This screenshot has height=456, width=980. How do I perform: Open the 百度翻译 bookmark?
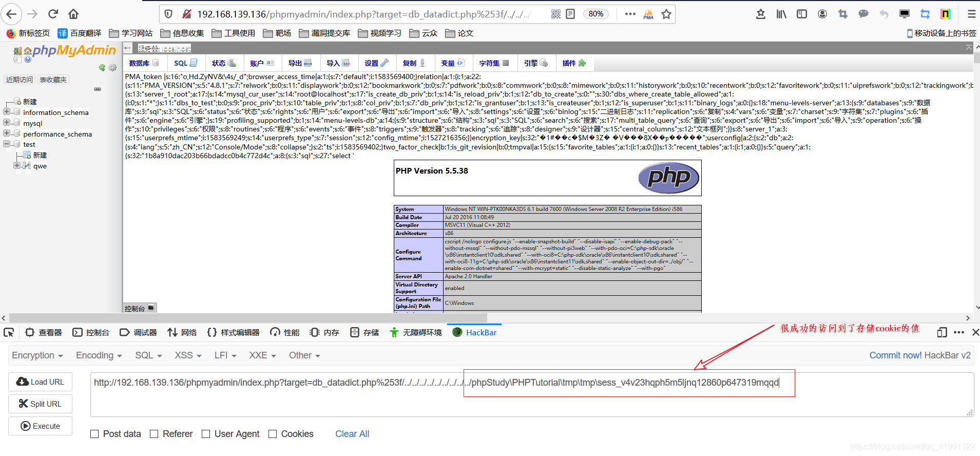[80, 33]
